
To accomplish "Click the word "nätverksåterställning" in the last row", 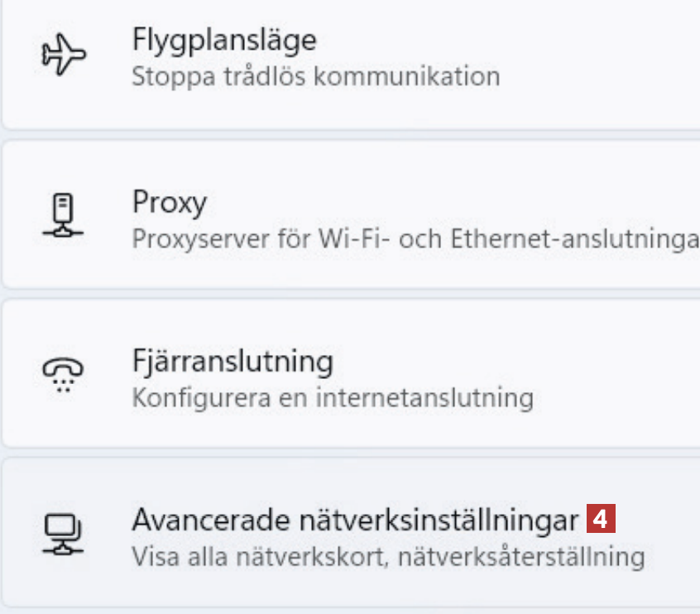I will pyautogui.click(x=521, y=556).
